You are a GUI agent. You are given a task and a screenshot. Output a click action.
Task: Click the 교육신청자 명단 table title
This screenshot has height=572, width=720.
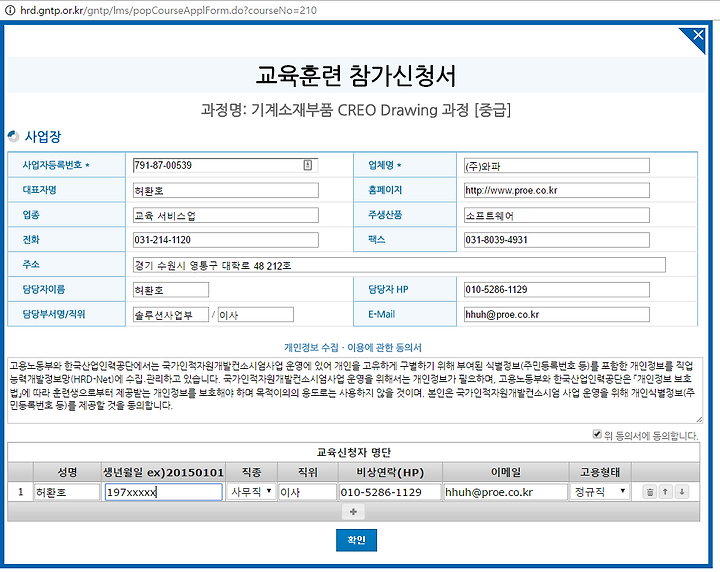(x=354, y=453)
